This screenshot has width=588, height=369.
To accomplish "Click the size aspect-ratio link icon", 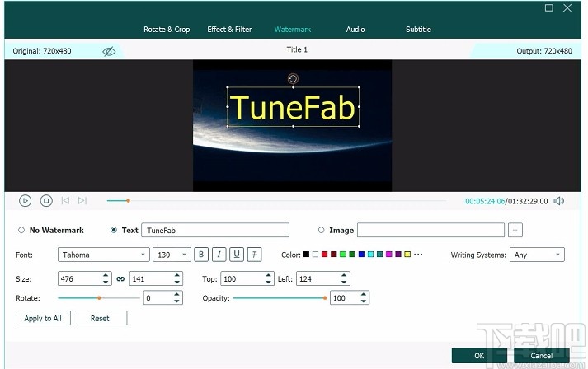I will (x=120, y=278).
